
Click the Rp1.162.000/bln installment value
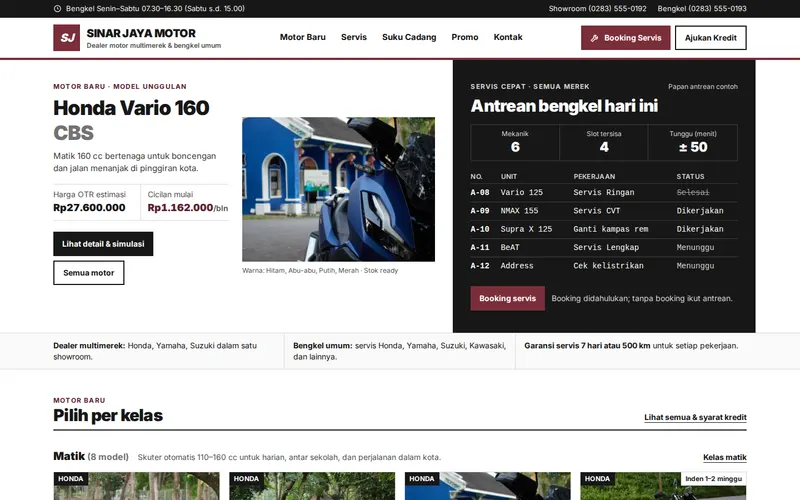pyautogui.click(x=188, y=208)
